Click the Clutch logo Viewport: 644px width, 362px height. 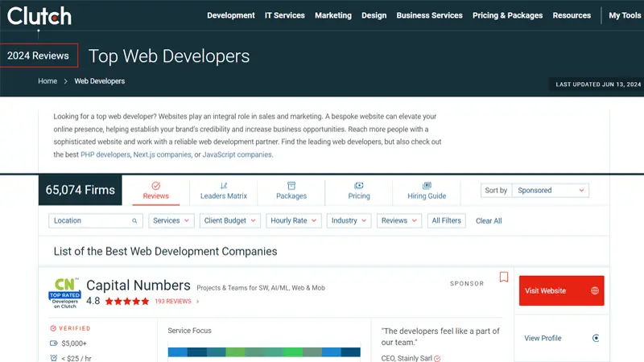39,16
